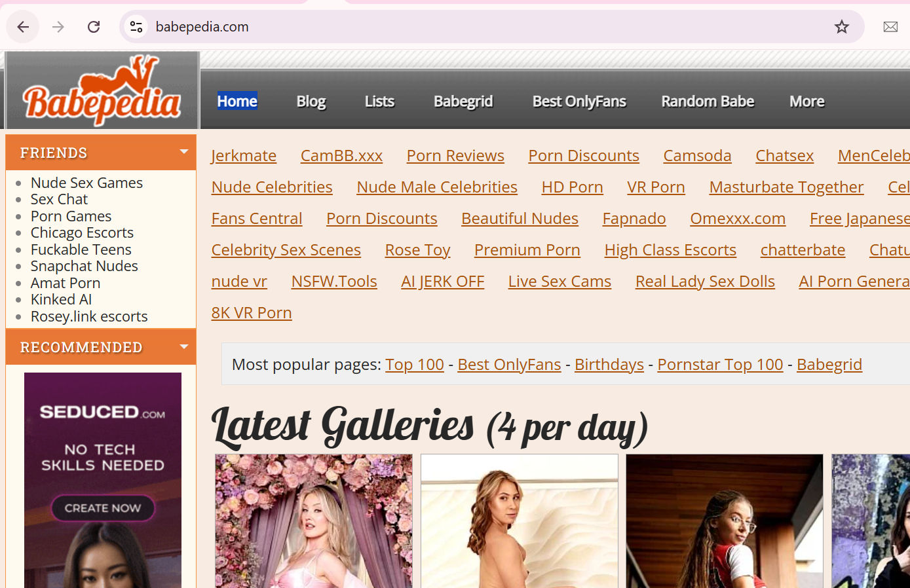Click the envelope icon beside address bar
The image size is (910, 588).
click(x=890, y=27)
